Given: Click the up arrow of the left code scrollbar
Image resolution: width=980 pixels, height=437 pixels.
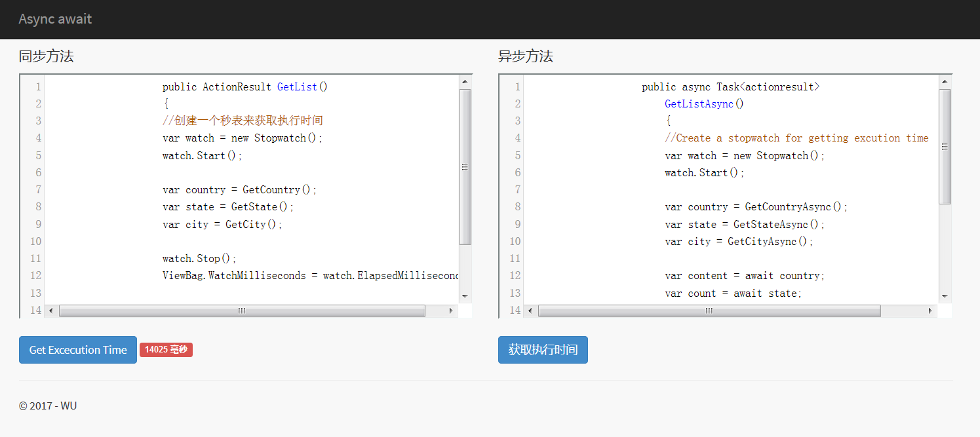Looking at the screenshot, I should 465,82.
